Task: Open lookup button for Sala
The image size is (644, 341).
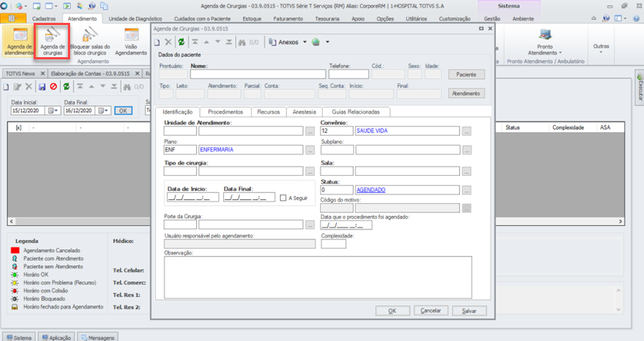Action: coord(467,172)
